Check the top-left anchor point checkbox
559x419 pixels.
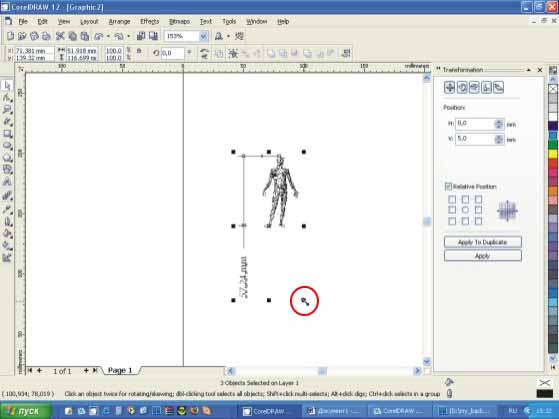452,199
